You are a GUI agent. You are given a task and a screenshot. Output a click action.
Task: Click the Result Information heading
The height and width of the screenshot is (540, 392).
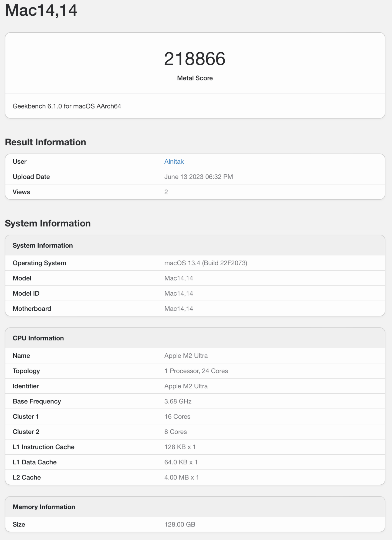pos(45,142)
